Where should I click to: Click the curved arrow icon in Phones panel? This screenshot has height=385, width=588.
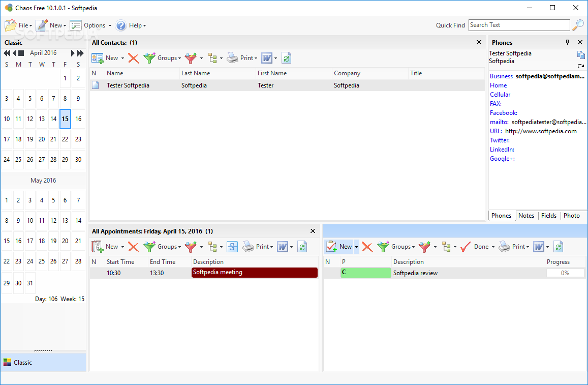(581, 66)
